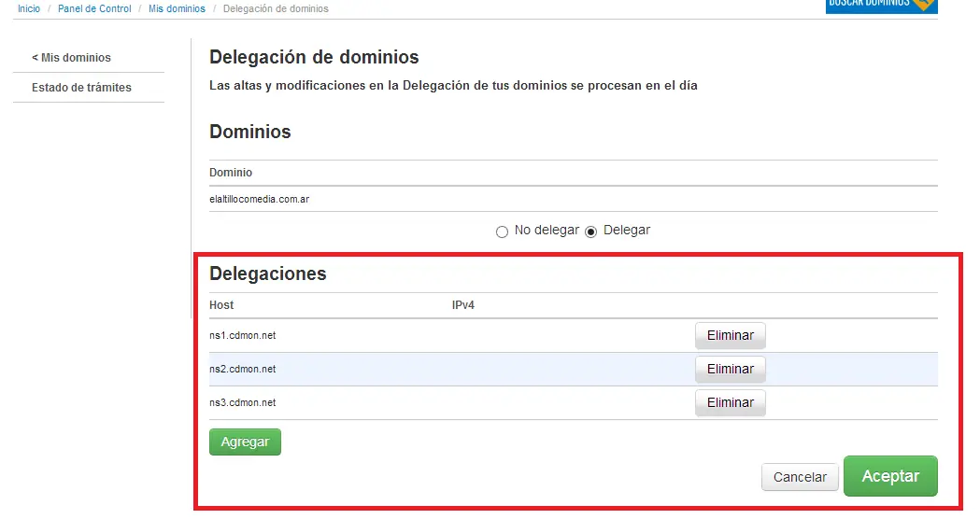
Task: Eliminar the ns3.cdmon.net delegation
Action: [730, 403]
